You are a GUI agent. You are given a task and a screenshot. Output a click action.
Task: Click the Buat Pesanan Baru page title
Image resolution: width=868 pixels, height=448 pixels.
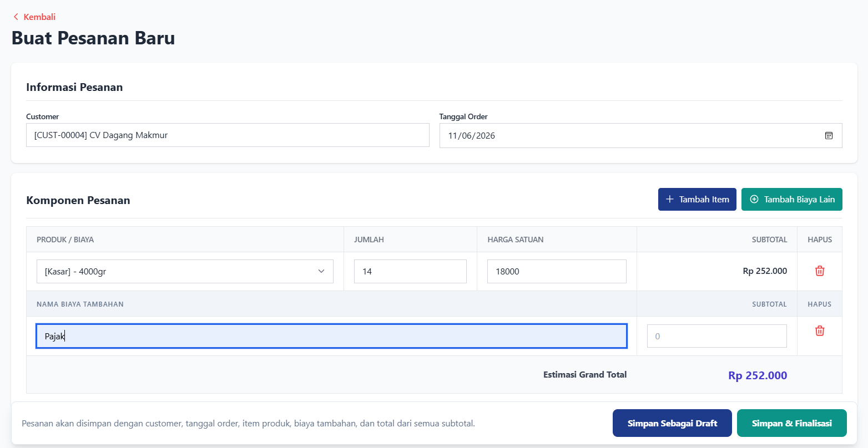tap(93, 38)
